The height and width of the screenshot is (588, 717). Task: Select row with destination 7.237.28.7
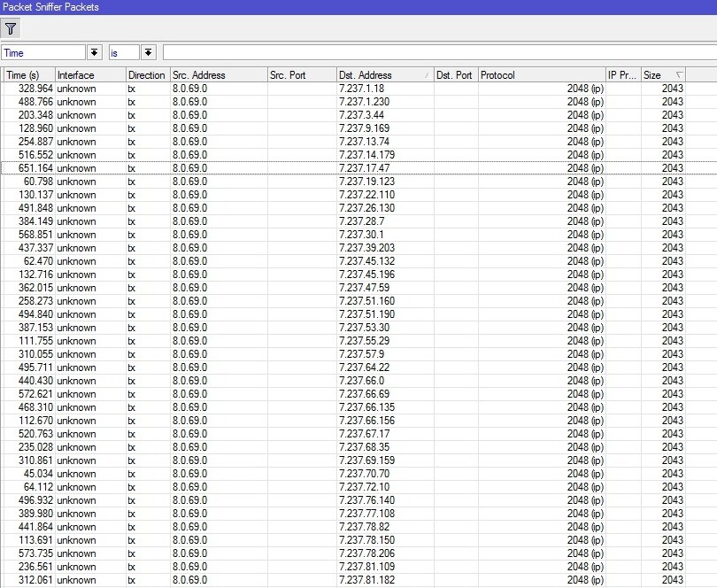pos(358,221)
